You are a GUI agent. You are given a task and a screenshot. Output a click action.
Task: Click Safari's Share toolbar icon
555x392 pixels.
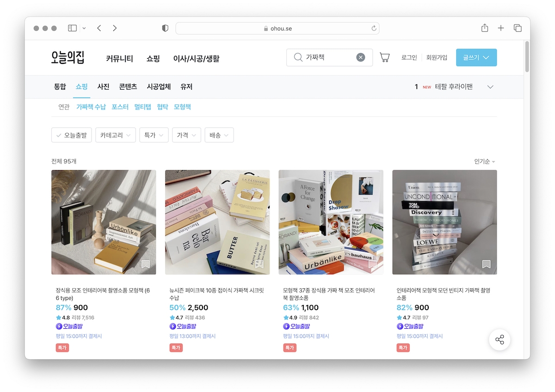click(485, 28)
